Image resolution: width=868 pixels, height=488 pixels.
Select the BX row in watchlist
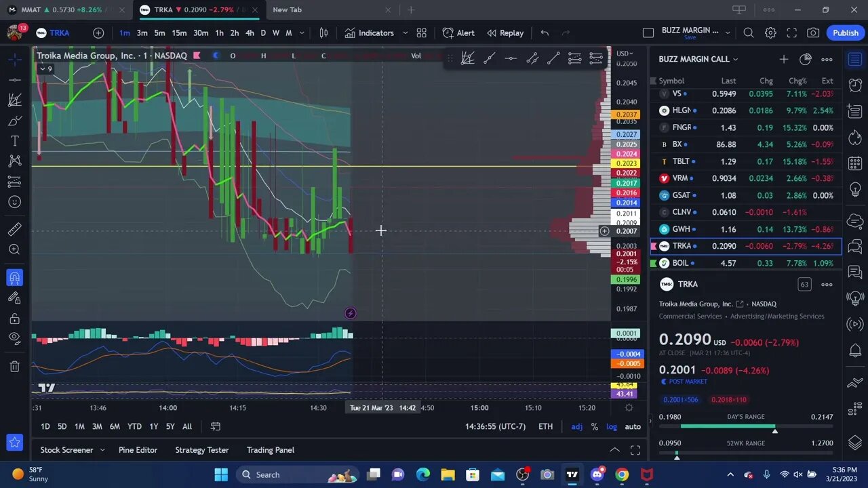point(746,144)
